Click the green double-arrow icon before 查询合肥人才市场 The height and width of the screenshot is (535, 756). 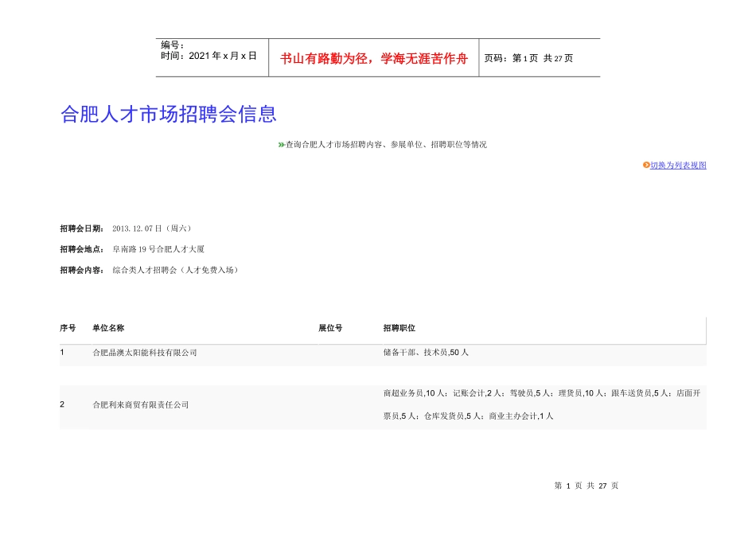point(281,145)
